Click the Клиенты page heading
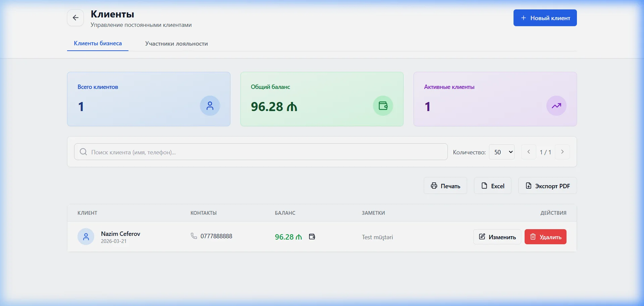Viewport: 644px width, 306px height. [112, 14]
